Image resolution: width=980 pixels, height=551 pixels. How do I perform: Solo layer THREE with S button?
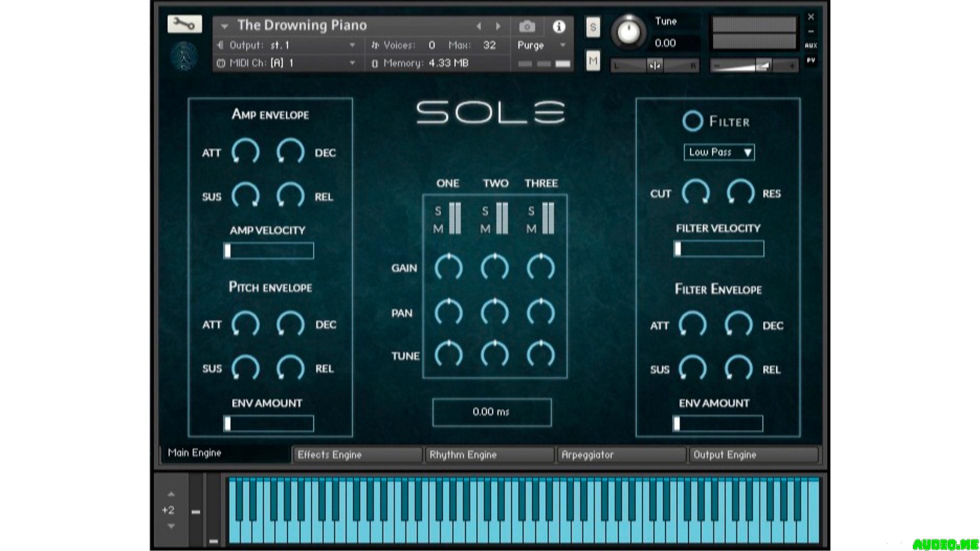click(531, 211)
